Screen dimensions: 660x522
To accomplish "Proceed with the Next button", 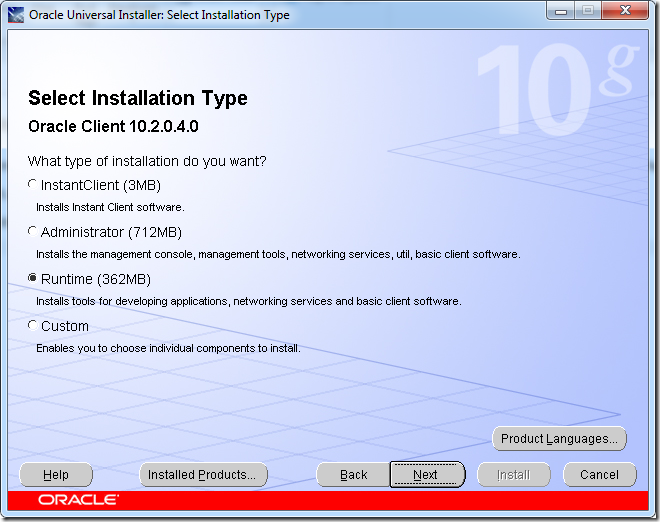I will pos(427,475).
